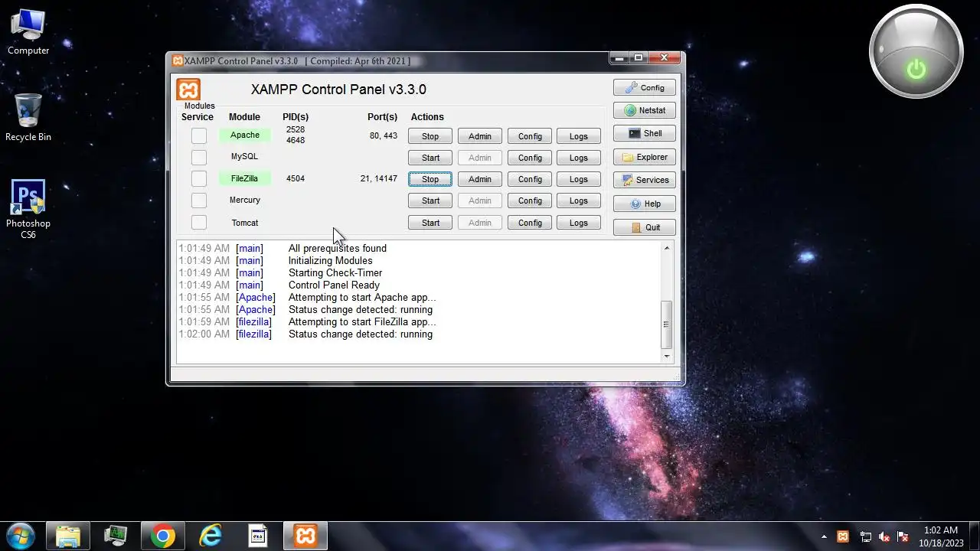Open Mercury Config menu
This screenshot has width=980, height=551.
530,201
